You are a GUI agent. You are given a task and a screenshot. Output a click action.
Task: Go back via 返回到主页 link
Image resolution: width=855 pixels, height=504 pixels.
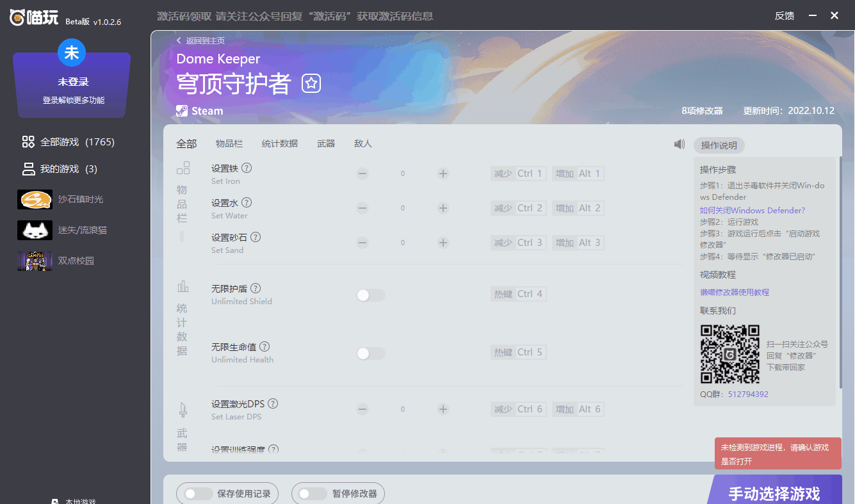click(x=200, y=40)
